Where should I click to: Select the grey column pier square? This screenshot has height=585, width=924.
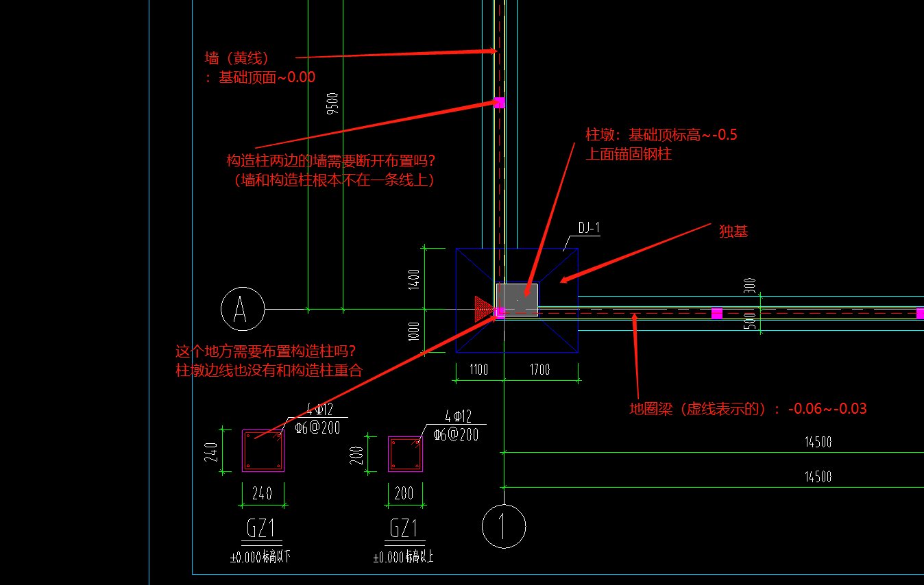[518, 300]
